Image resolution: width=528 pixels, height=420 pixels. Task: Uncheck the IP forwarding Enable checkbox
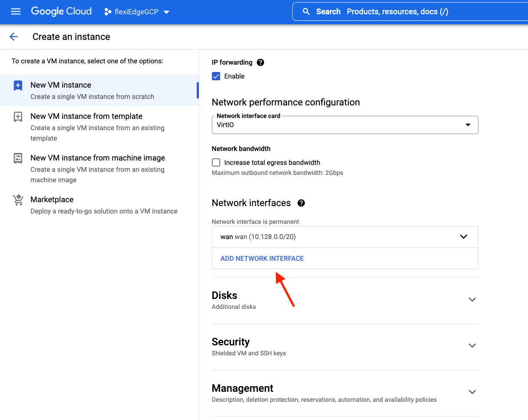pos(216,76)
